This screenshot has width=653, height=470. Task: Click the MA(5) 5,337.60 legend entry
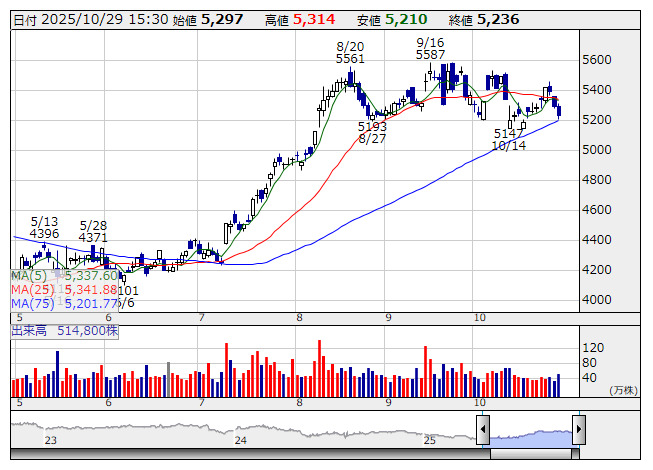click(x=65, y=276)
